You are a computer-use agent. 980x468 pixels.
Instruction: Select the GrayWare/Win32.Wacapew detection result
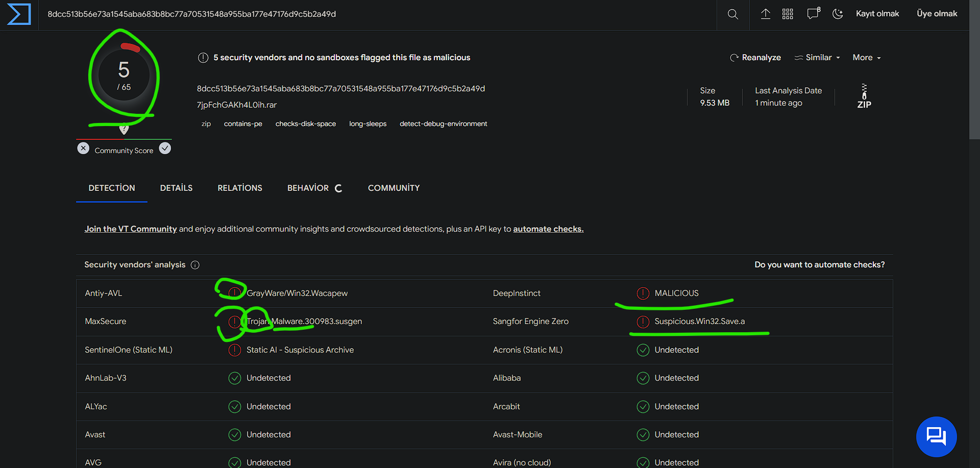click(x=297, y=293)
